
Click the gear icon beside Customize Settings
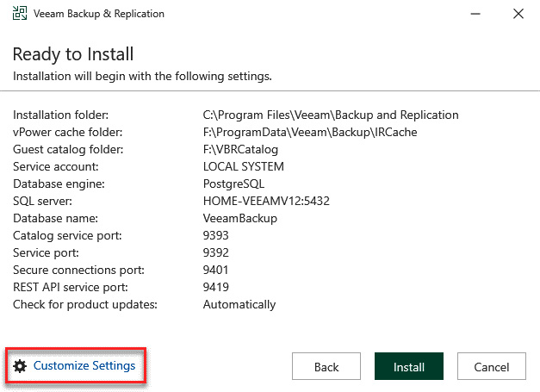pos(20,366)
